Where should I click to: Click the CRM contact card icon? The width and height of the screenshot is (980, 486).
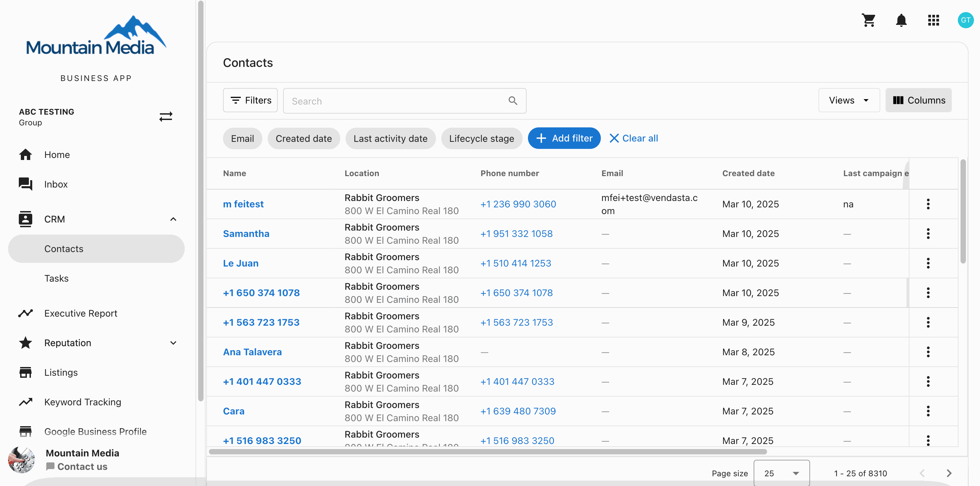click(26, 219)
